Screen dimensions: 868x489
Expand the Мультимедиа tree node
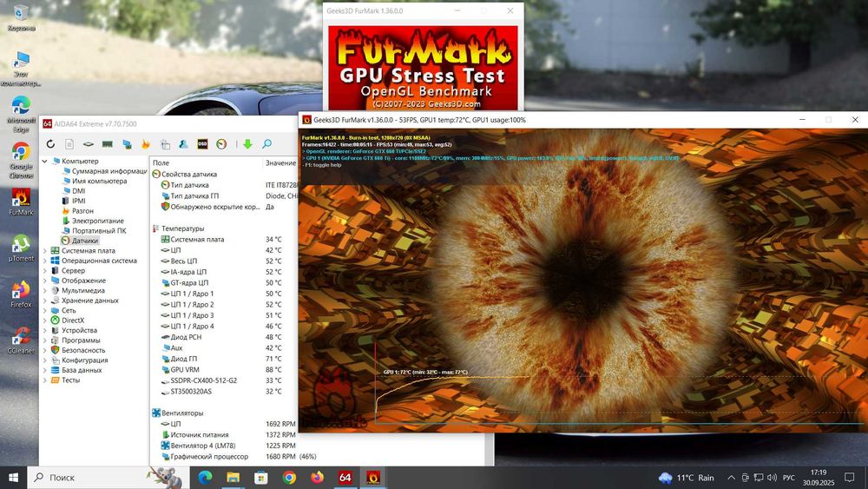(45, 291)
